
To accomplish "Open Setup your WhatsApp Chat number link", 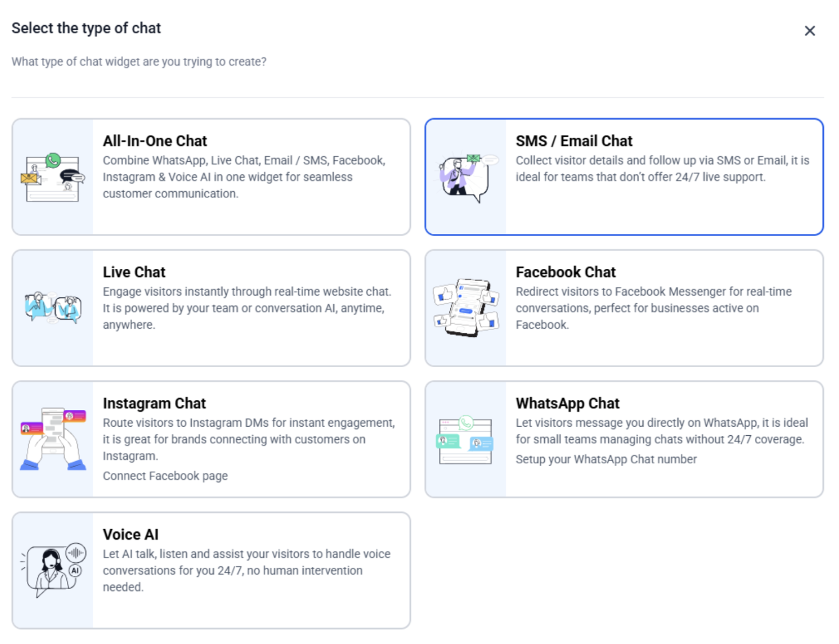I will pos(605,459).
